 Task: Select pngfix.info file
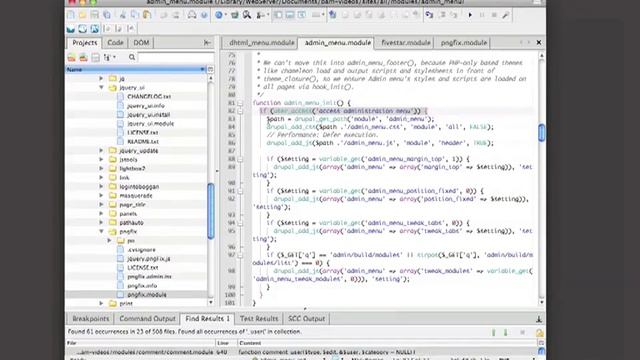(142, 285)
